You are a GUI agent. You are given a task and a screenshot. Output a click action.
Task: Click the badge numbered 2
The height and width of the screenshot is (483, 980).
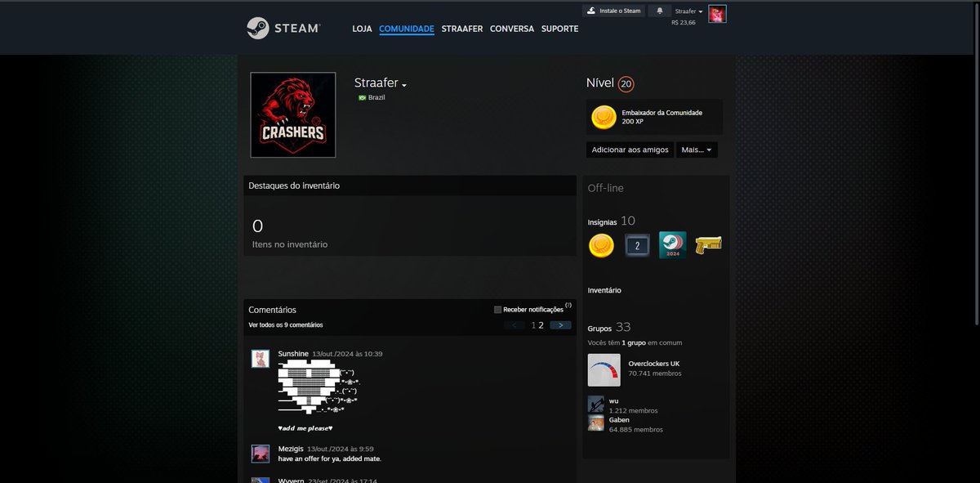coord(637,245)
